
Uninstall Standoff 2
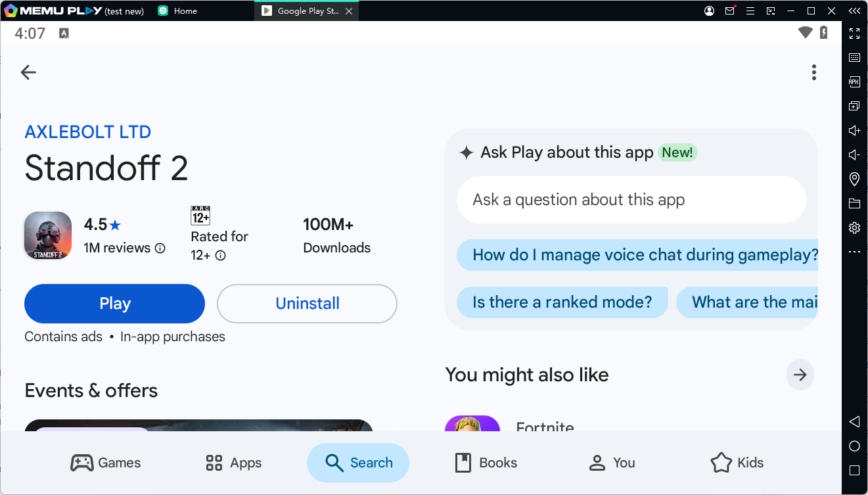click(307, 304)
